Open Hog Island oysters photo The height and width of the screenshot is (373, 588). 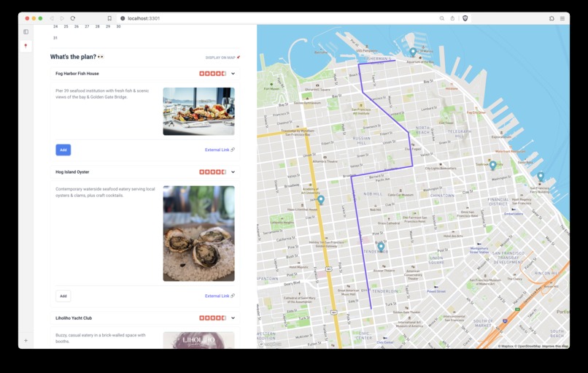(x=198, y=234)
